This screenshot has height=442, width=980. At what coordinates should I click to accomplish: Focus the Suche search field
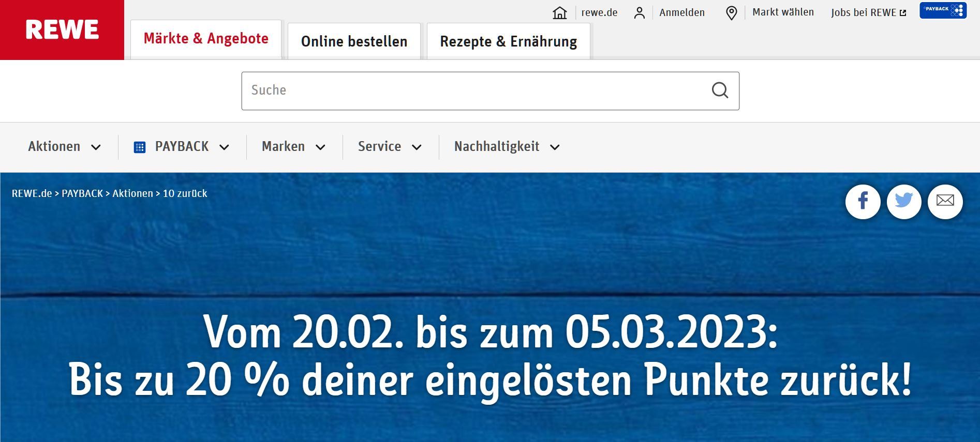(490, 91)
